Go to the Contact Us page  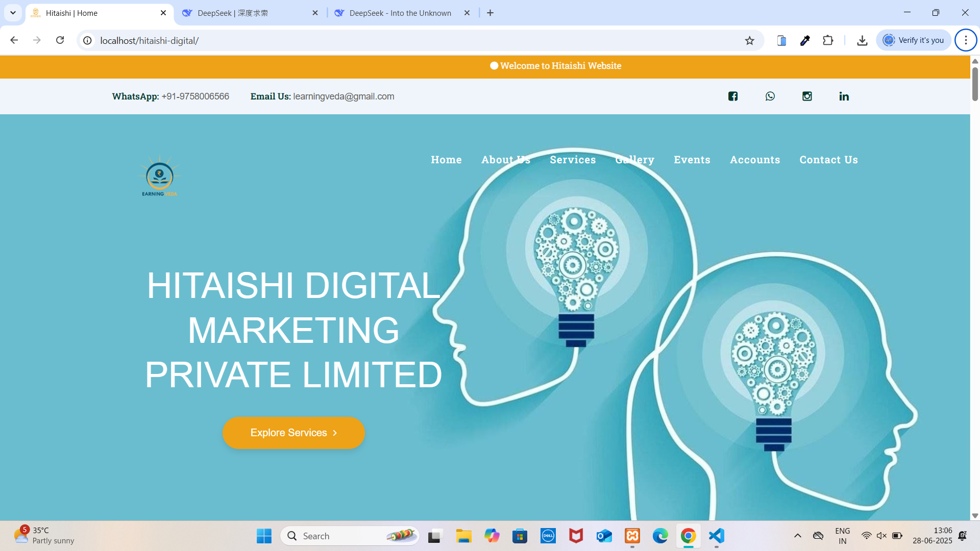pyautogui.click(x=828, y=160)
